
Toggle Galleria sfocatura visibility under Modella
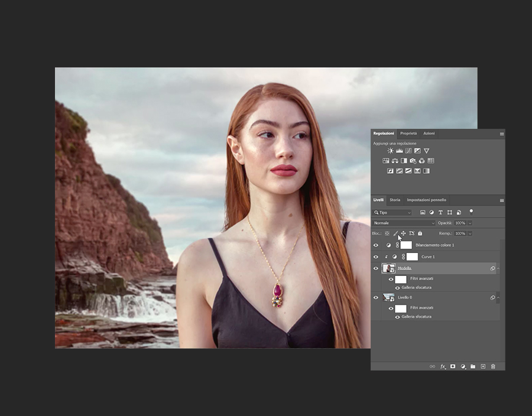(397, 288)
